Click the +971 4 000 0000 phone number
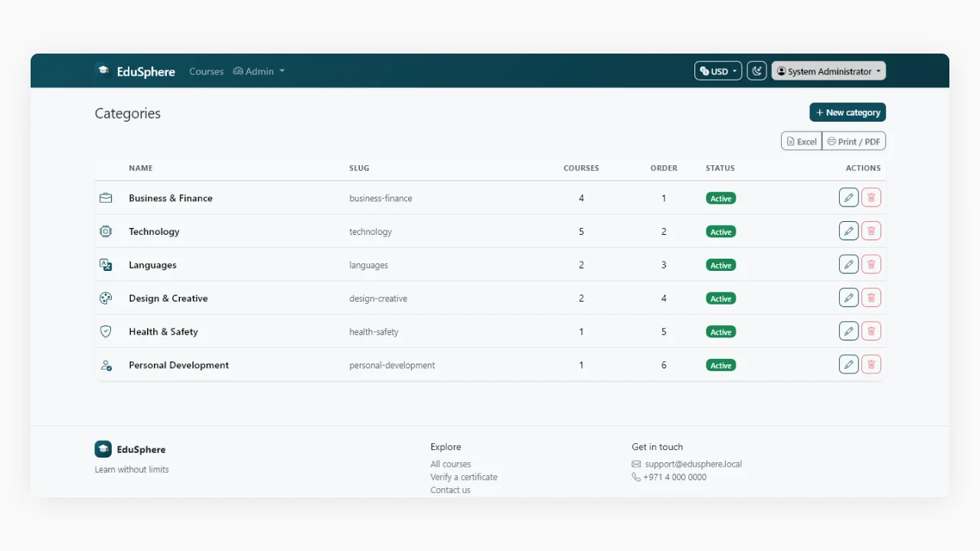The height and width of the screenshot is (551, 980). pyautogui.click(x=675, y=477)
